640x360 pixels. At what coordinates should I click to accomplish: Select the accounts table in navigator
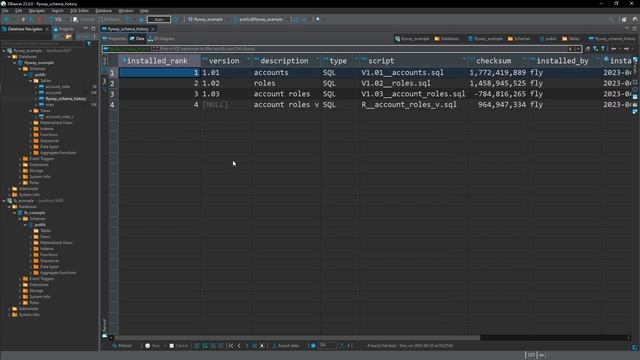point(50,93)
